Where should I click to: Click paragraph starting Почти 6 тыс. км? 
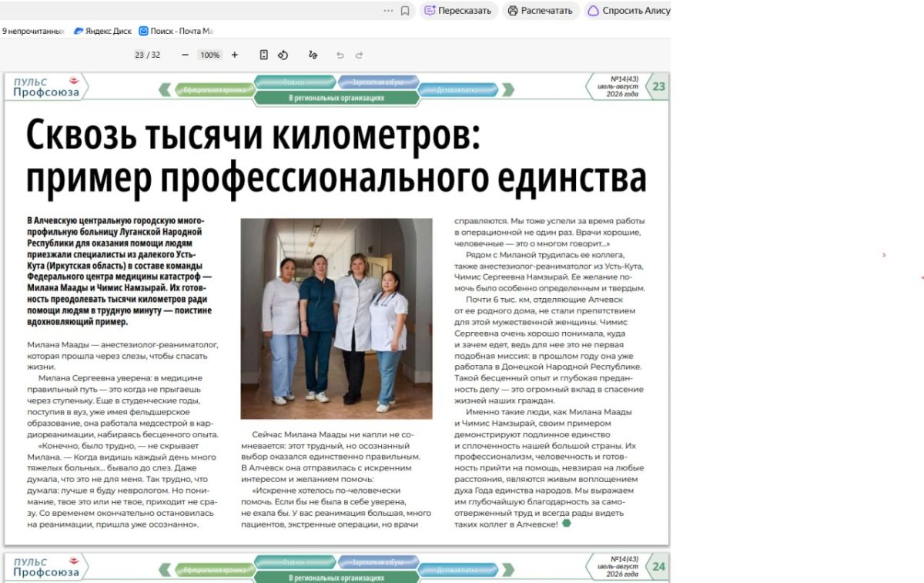tap(549, 349)
